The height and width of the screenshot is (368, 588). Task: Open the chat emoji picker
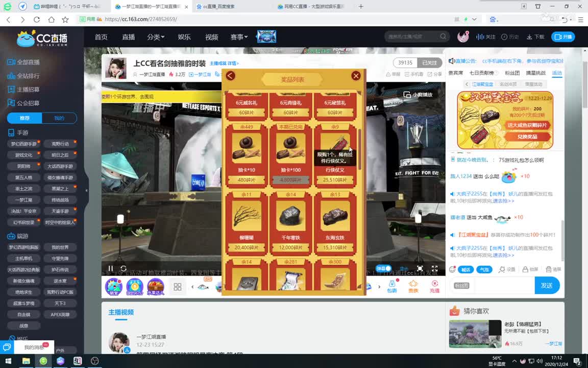click(452, 269)
